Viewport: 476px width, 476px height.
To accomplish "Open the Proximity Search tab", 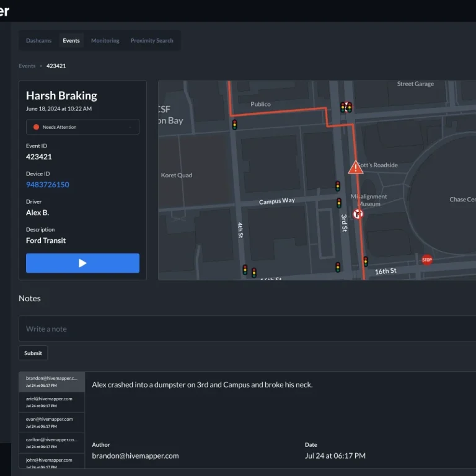I will tap(152, 40).
